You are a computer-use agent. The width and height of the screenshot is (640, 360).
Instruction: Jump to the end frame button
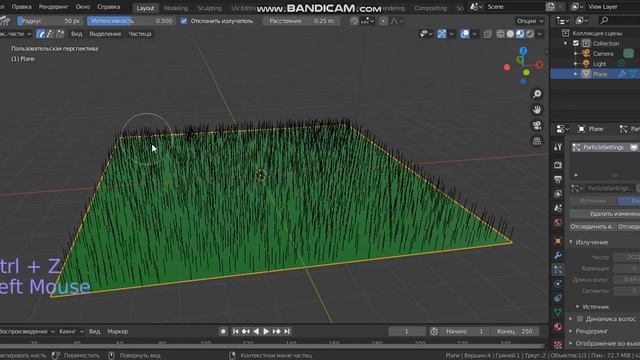coord(287,331)
